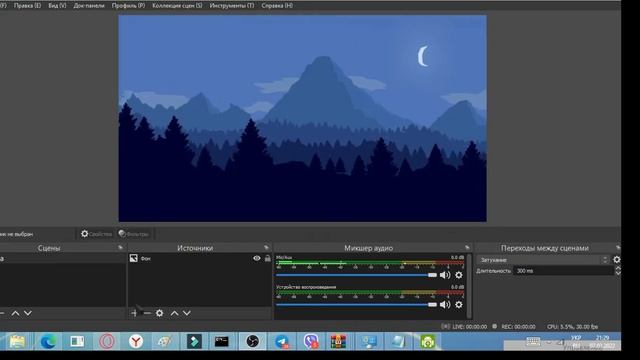Open File Explorer from the taskbar
Viewport: 640px width, 360px height.
pyautogui.click(x=17, y=341)
